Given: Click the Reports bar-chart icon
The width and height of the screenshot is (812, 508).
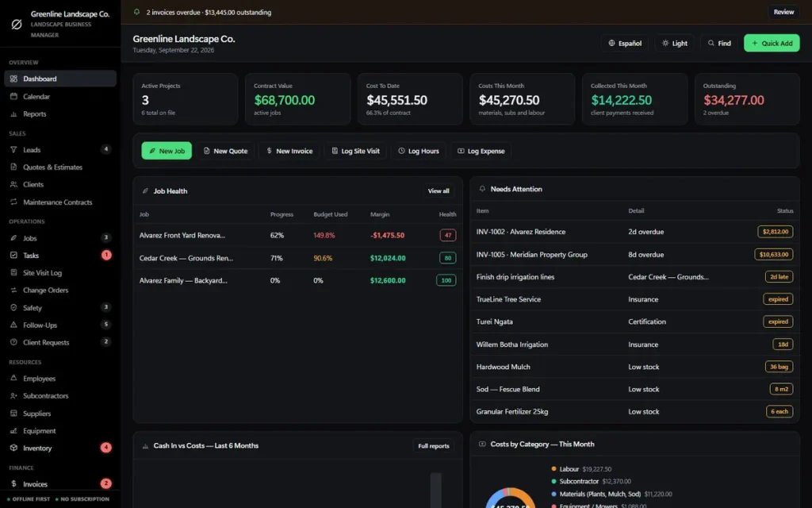Looking at the screenshot, I should point(14,114).
